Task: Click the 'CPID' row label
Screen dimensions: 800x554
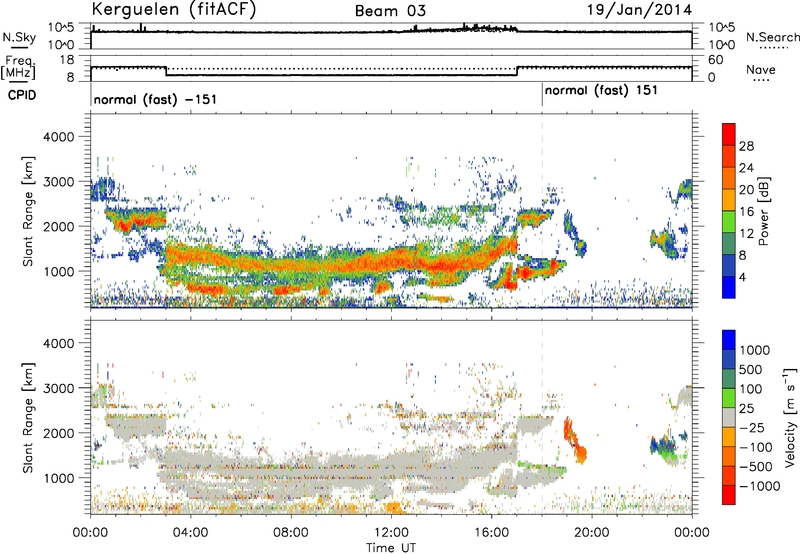Action: (22, 95)
